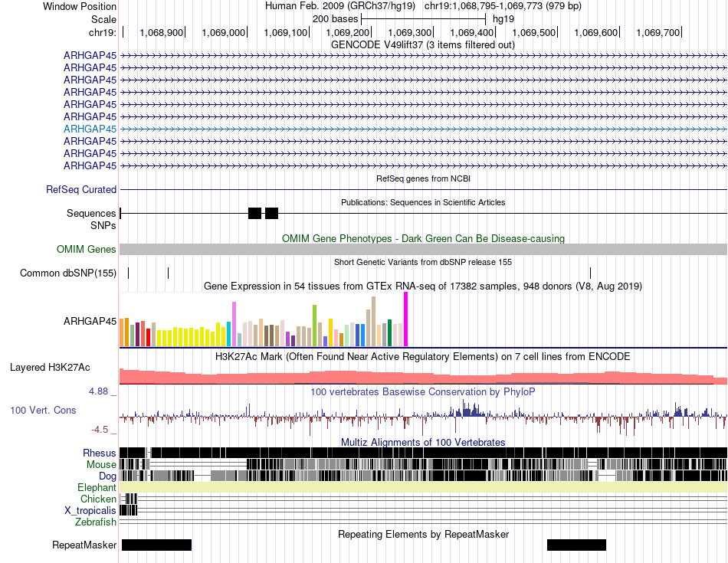Select the gray OMIM Genes item bar
The image size is (728, 563).
pos(423,250)
